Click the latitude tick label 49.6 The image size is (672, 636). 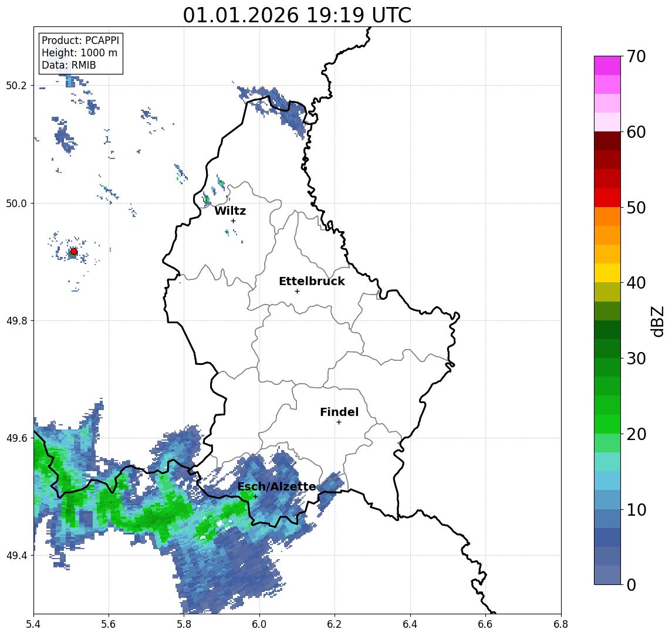point(16,438)
